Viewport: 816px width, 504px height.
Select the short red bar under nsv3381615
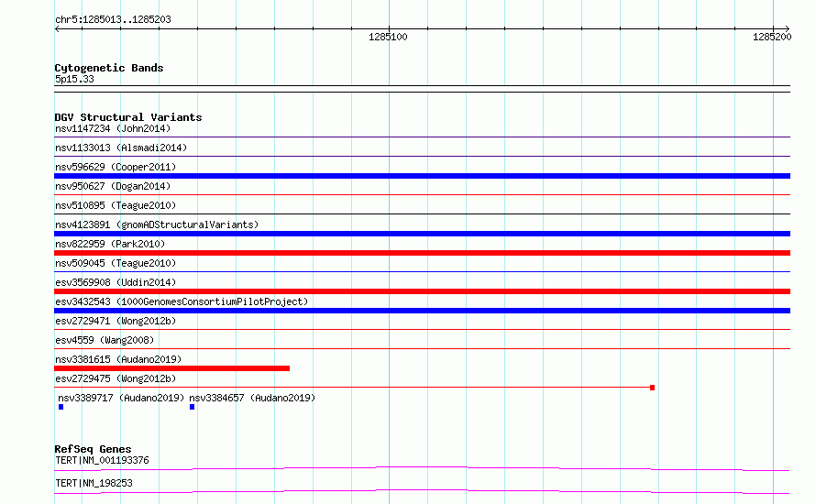pyautogui.click(x=171, y=368)
